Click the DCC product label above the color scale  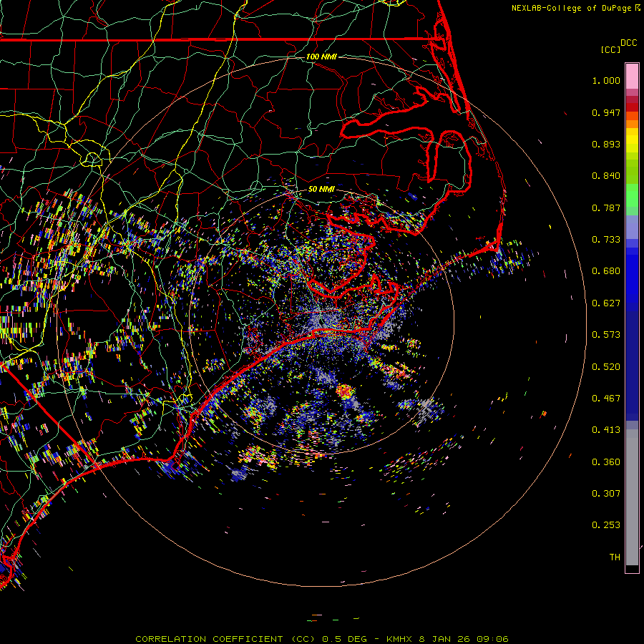628,43
